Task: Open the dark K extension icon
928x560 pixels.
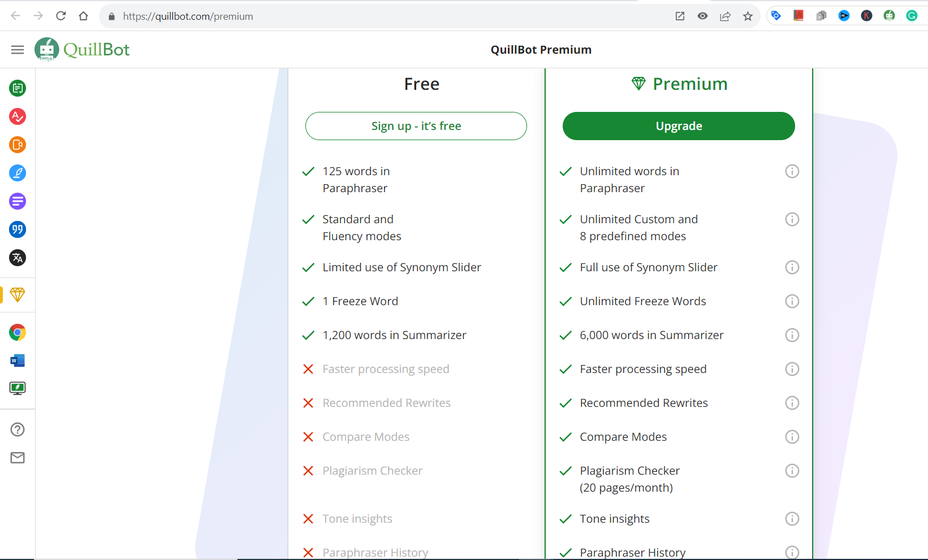Action: tap(866, 16)
